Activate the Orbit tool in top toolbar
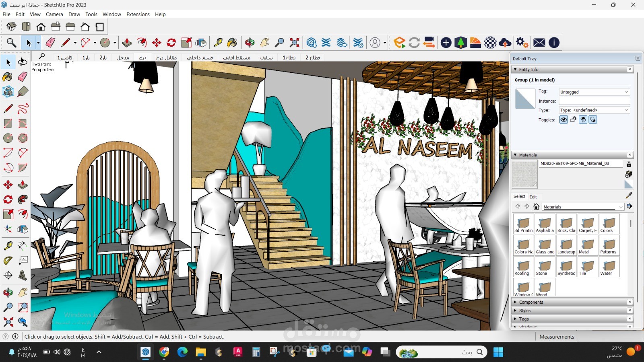Viewport: 644px width, 362px height. 250,42
